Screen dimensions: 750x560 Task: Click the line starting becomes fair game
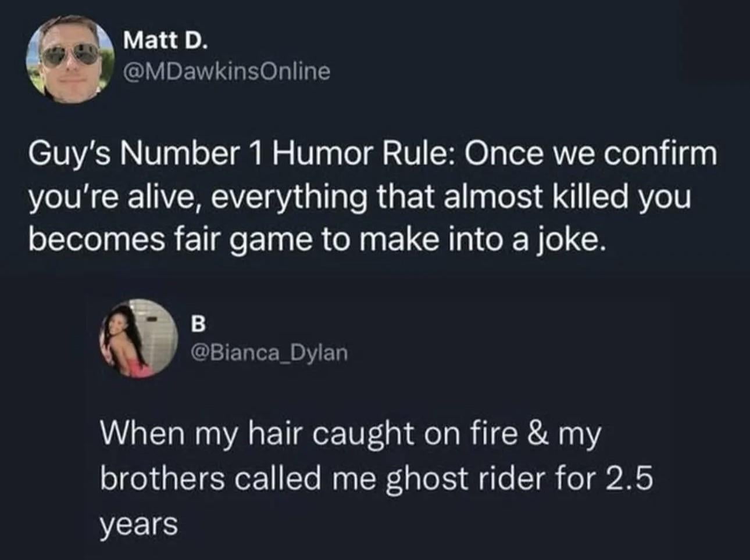coord(317,240)
